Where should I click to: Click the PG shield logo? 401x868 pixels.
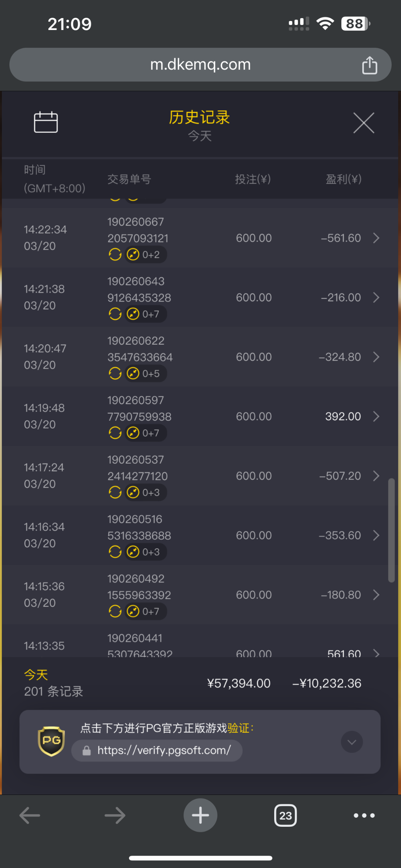point(52,741)
